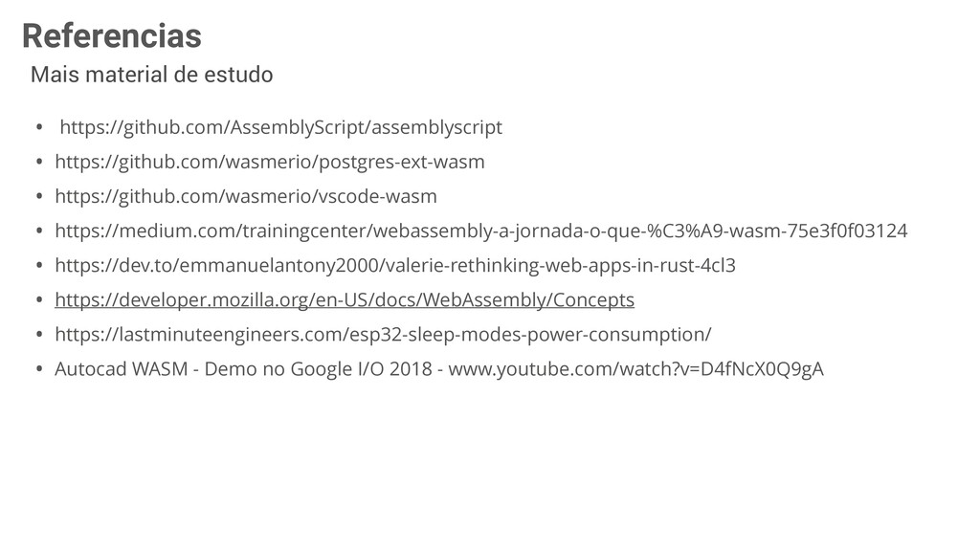This screenshot has width=980, height=551.
Task: Select the bullet before the medium.com link
Action: (x=39, y=231)
